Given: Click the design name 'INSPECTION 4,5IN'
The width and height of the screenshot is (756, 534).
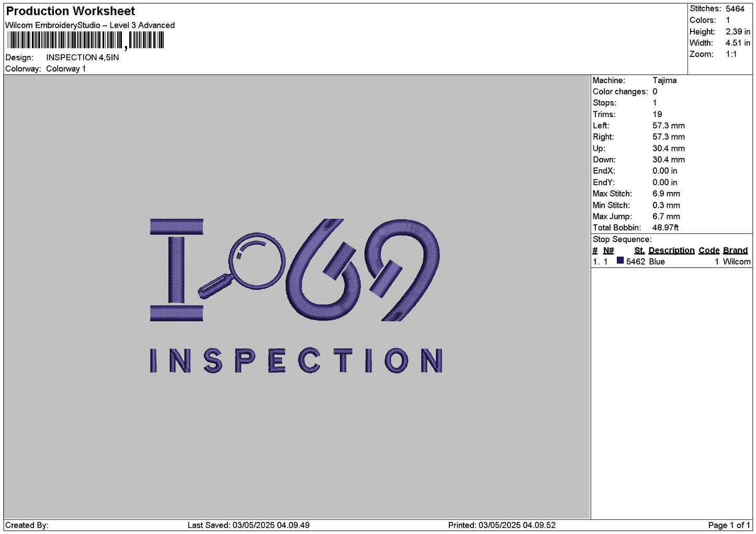Looking at the screenshot, I should (x=83, y=58).
